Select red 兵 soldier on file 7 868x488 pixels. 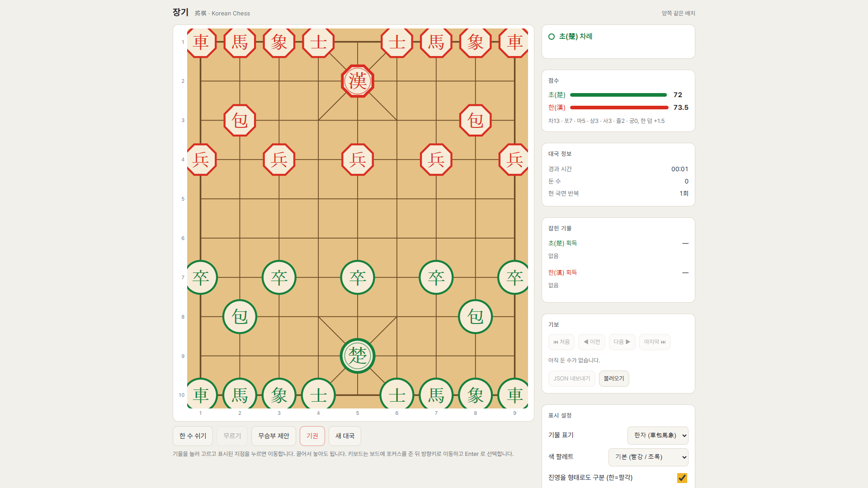pyautogui.click(x=436, y=159)
